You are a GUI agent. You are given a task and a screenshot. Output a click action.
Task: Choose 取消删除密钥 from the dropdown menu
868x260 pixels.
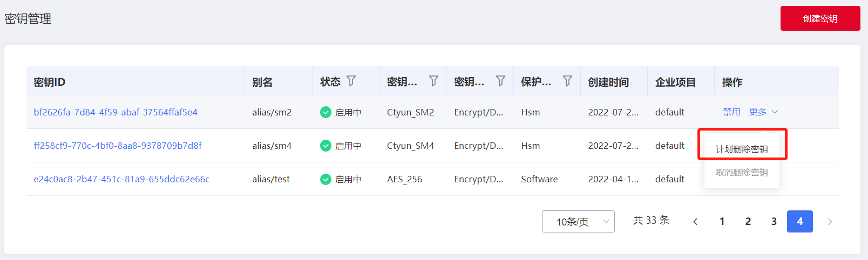tap(742, 173)
